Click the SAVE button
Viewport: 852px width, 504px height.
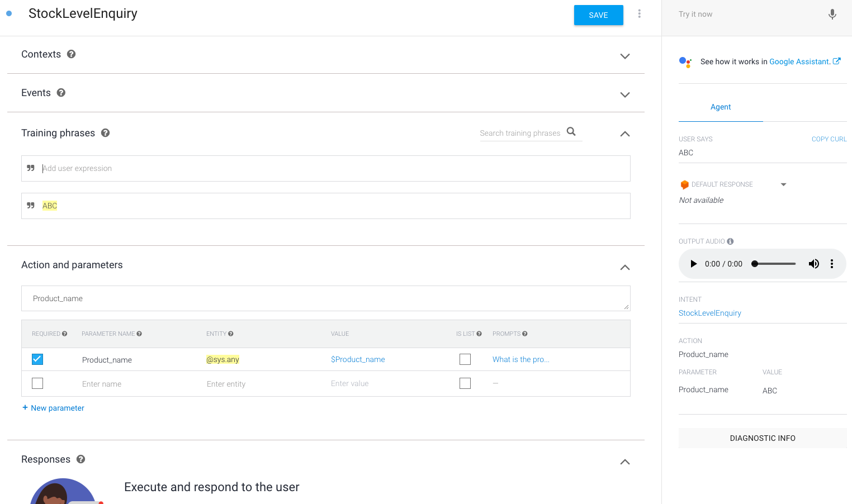[598, 15]
